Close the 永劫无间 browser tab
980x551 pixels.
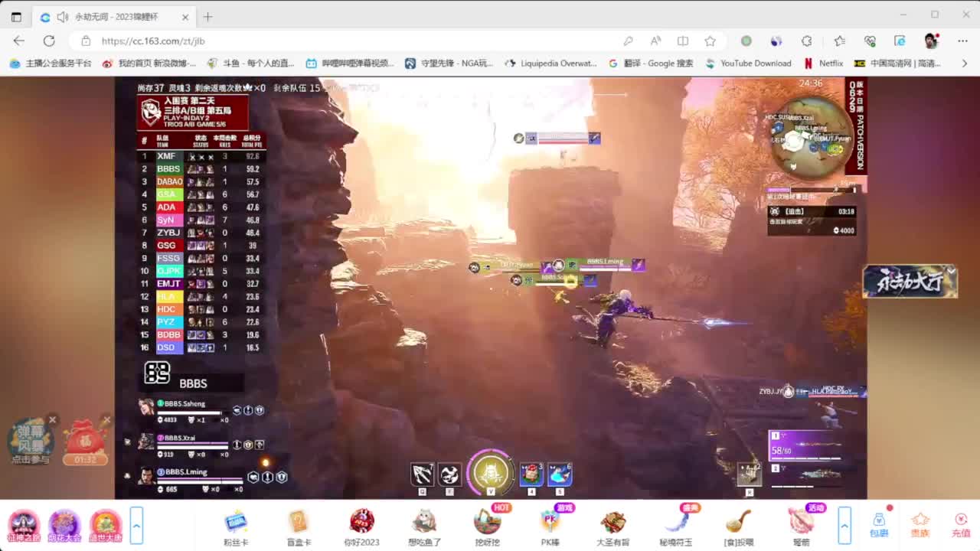tap(185, 17)
